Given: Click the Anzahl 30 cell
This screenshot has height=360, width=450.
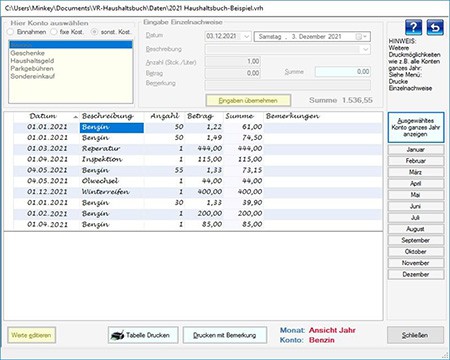Looking at the screenshot, I should [164, 203].
